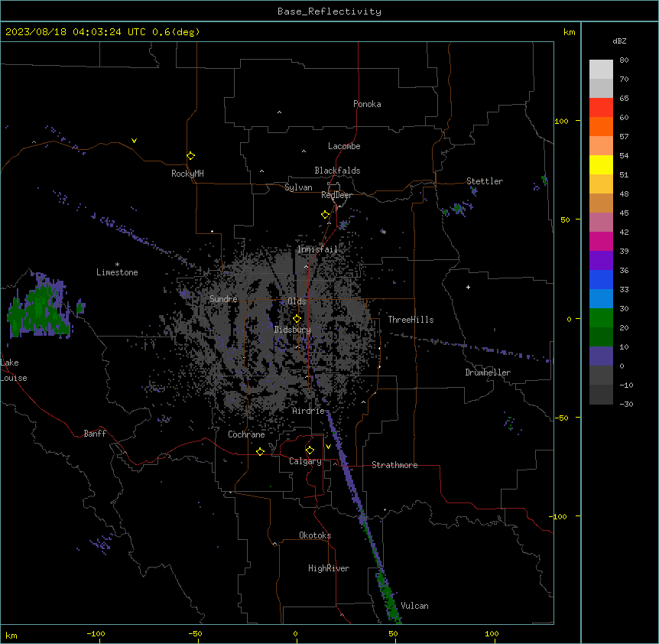Pick the magenta 42-39 dBZ legend swatch
659x644 pixels.
(601, 241)
